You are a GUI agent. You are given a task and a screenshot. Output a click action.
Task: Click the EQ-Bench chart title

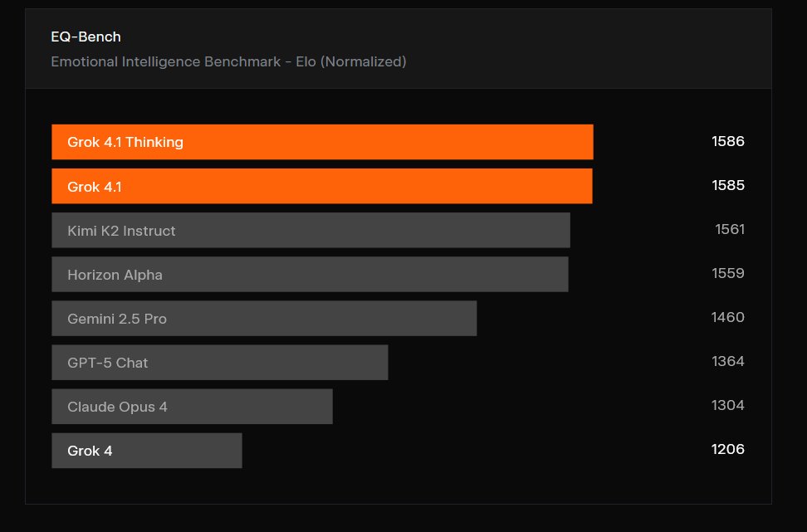point(86,37)
